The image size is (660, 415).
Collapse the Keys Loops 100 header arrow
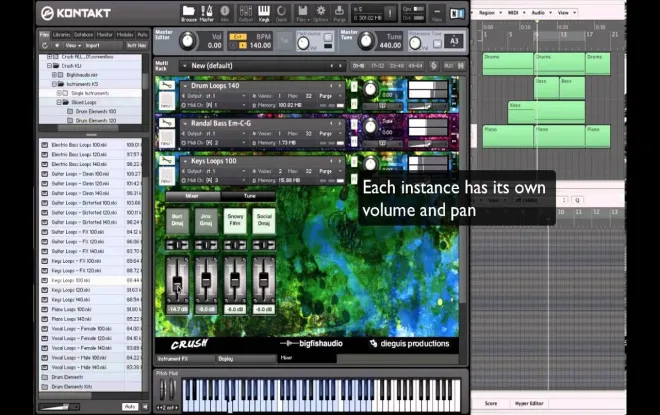point(185,161)
